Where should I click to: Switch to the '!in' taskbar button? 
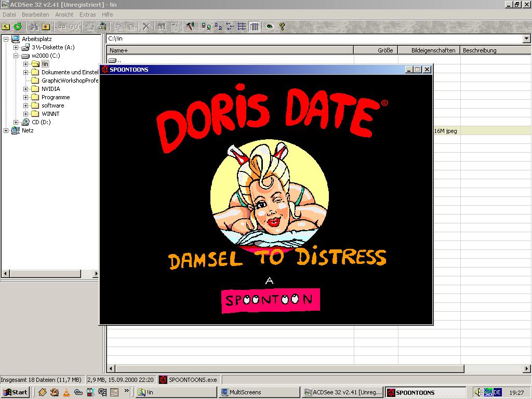click(176, 392)
